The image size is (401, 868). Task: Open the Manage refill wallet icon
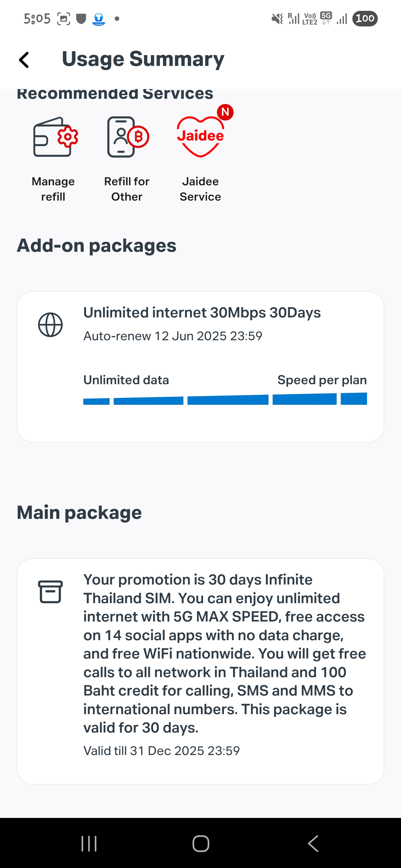pos(56,137)
